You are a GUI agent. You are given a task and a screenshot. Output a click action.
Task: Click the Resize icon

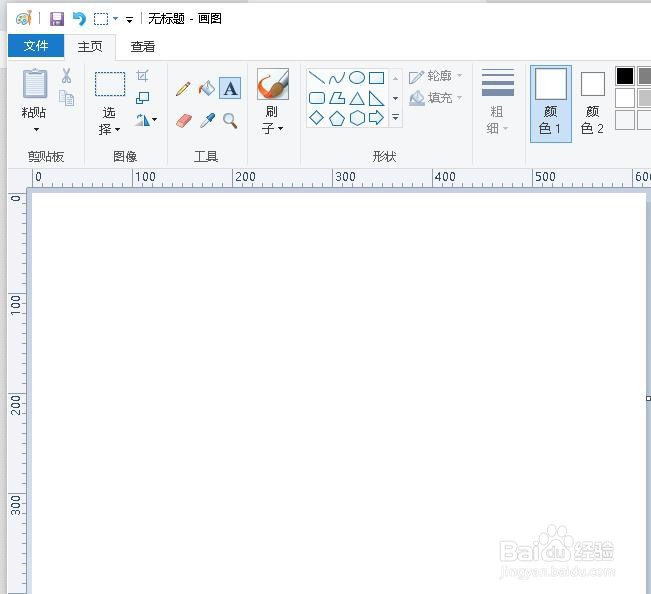coord(142,98)
